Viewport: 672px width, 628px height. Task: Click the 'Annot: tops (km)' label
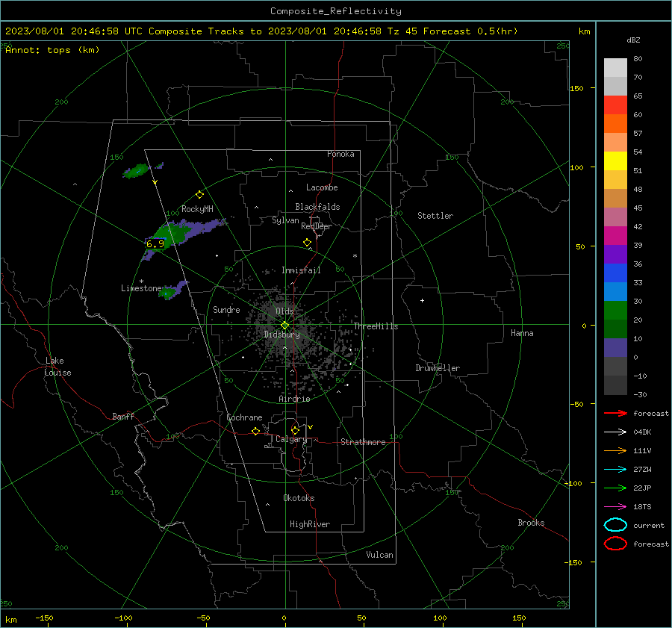click(x=52, y=50)
